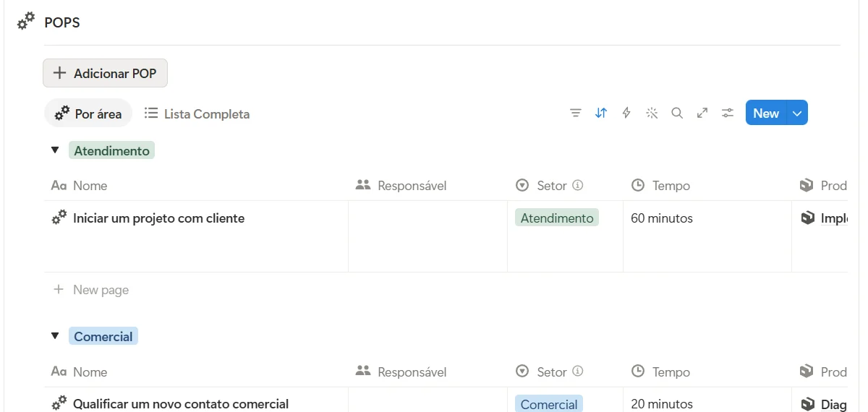Viewport: 868px width, 412px height.
Task: Open the search magnifier icon
Action: click(677, 113)
